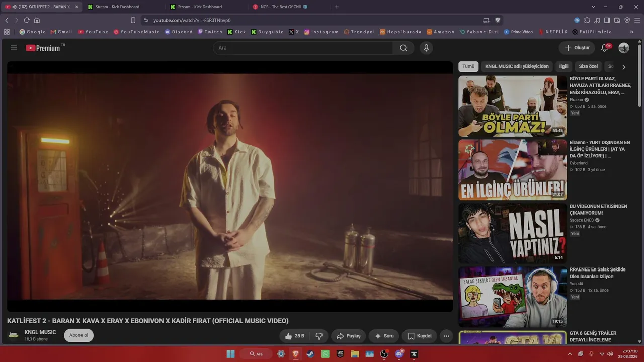Open the taskbar volume control

[610, 354]
